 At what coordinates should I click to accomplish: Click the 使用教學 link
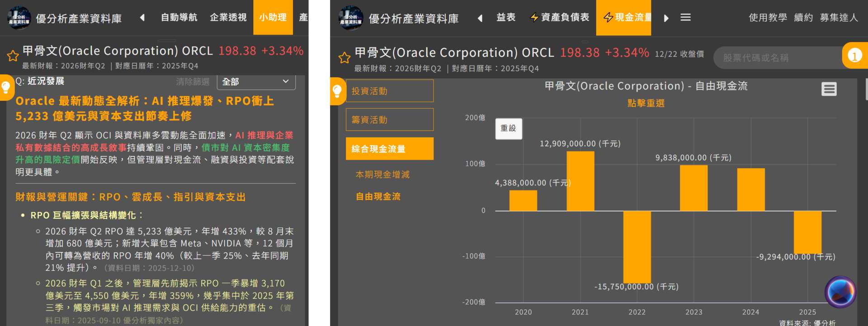point(767,18)
